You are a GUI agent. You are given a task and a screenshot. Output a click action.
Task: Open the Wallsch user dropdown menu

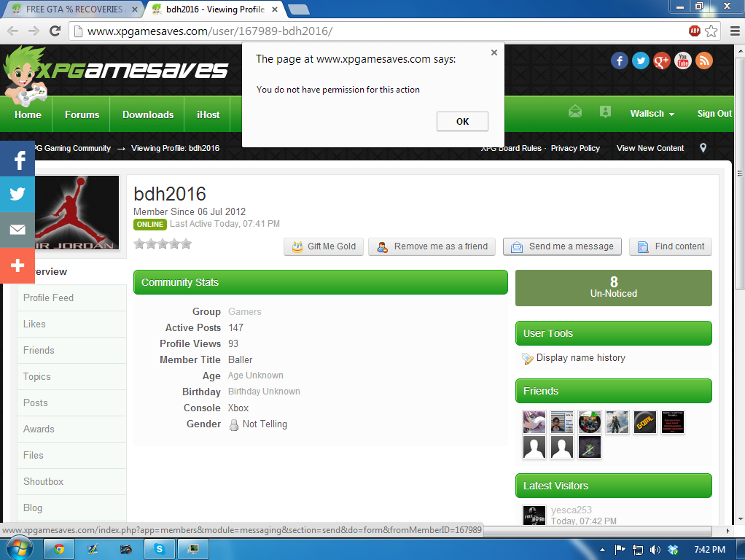coord(652,114)
